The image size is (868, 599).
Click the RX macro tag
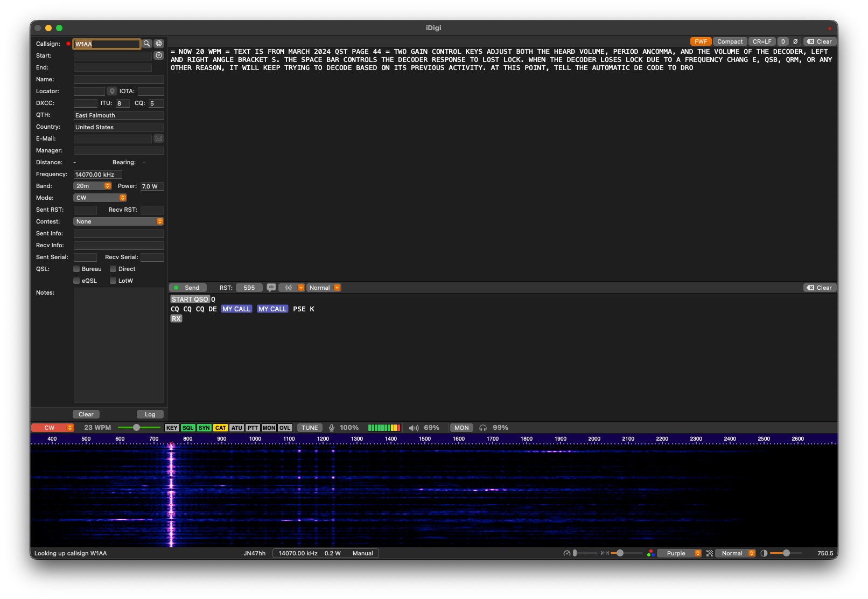(176, 319)
